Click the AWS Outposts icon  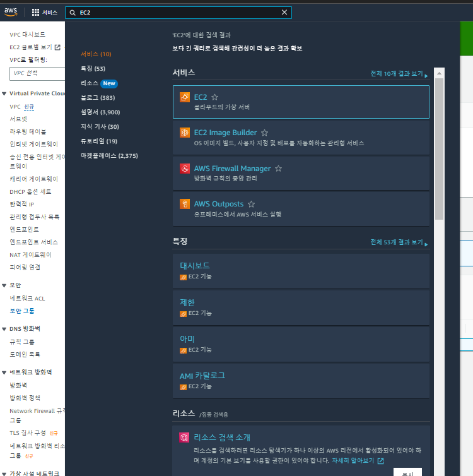pyautogui.click(x=185, y=204)
